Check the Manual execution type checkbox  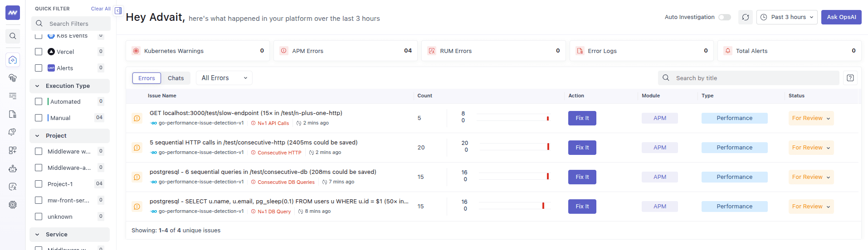(x=39, y=118)
